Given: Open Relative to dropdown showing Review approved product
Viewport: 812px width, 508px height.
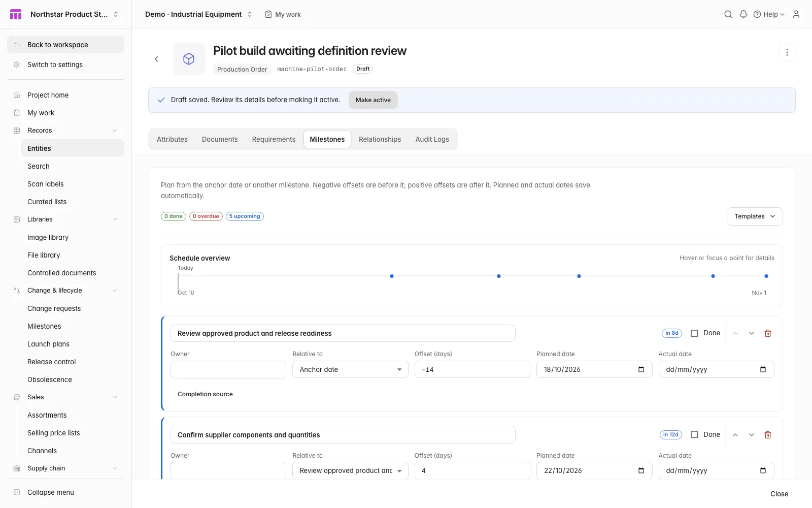Looking at the screenshot, I should (x=350, y=470).
